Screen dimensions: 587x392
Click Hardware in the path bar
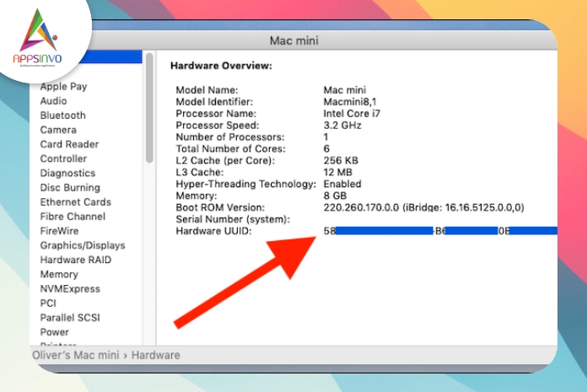156,355
